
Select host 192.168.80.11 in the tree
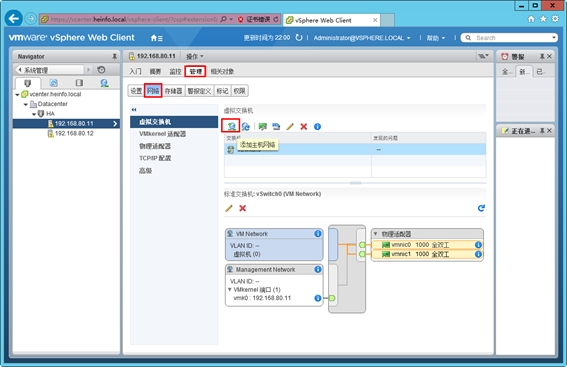[x=67, y=124]
